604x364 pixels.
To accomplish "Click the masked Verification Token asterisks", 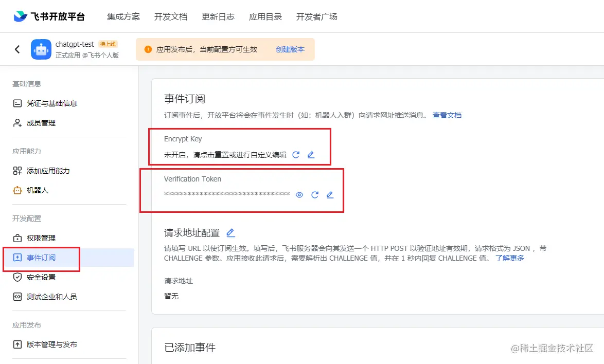I will (227, 194).
